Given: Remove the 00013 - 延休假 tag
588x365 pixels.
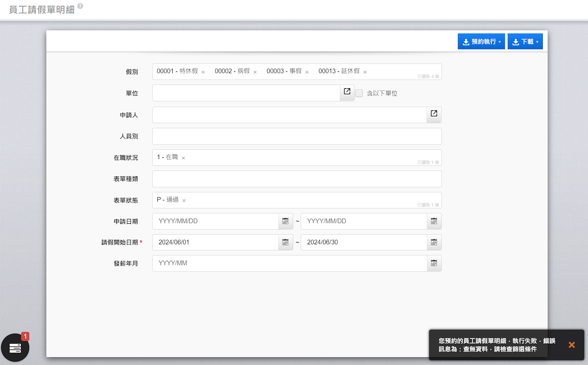Looking at the screenshot, I should pos(365,72).
